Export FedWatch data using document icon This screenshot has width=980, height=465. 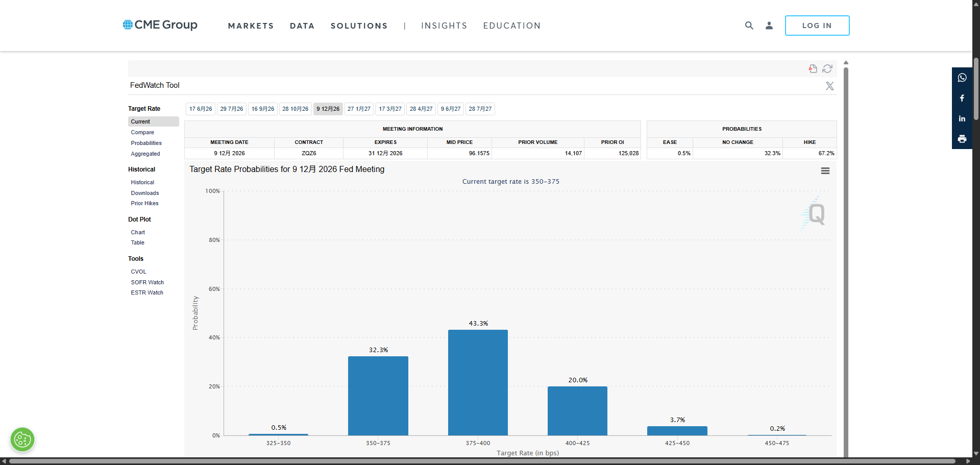click(x=813, y=68)
